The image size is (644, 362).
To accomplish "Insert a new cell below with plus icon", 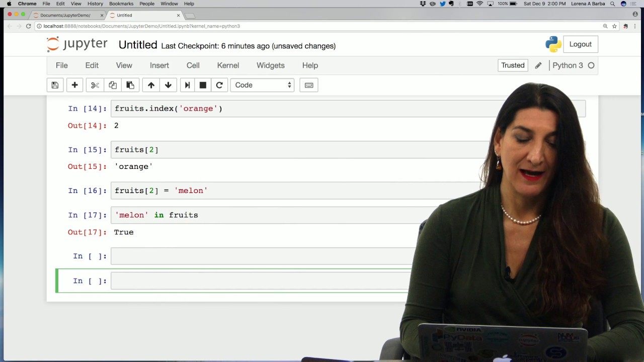I will point(74,85).
